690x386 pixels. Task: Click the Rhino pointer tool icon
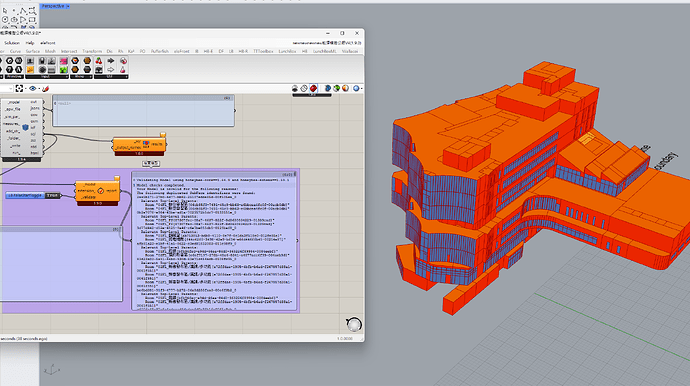[x=5, y=10]
